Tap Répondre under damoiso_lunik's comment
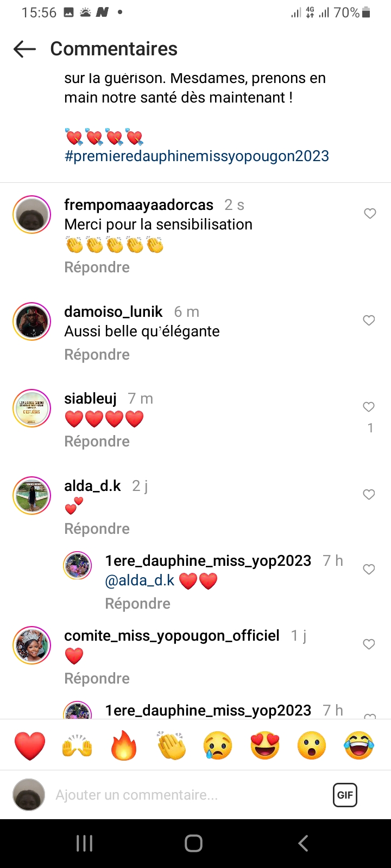The width and height of the screenshot is (391, 868). pyautogui.click(x=97, y=355)
